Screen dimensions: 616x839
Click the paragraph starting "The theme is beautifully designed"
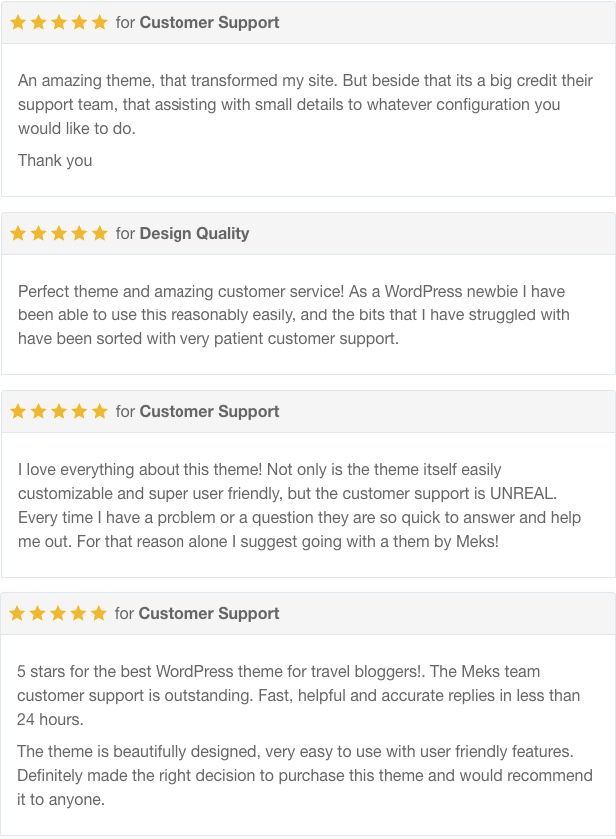[x=300, y=775]
